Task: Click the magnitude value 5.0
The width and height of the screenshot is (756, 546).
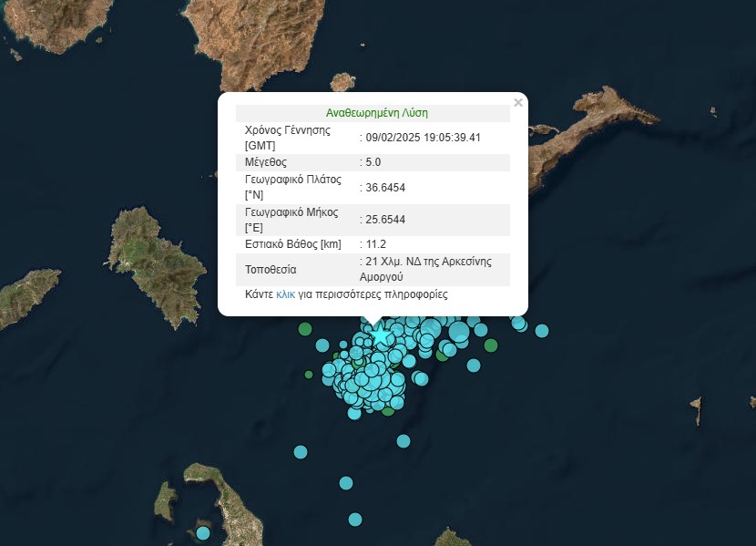Action: tap(373, 162)
